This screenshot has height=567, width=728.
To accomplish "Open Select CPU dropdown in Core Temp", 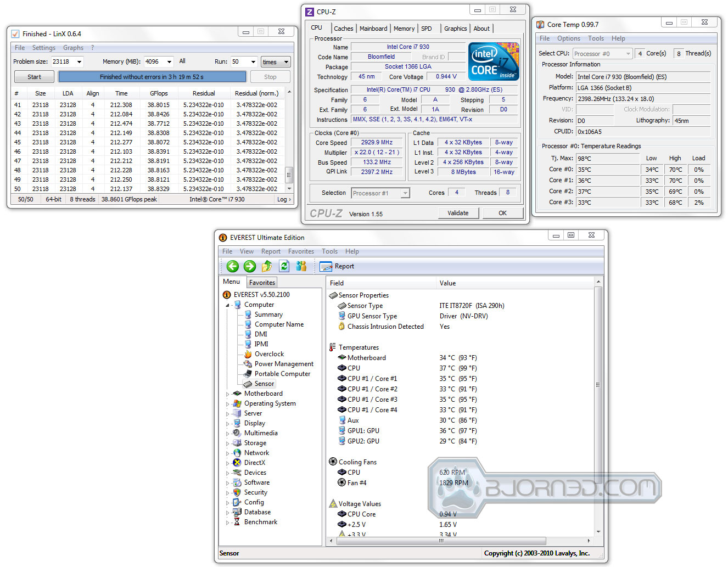I will pos(603,54).
